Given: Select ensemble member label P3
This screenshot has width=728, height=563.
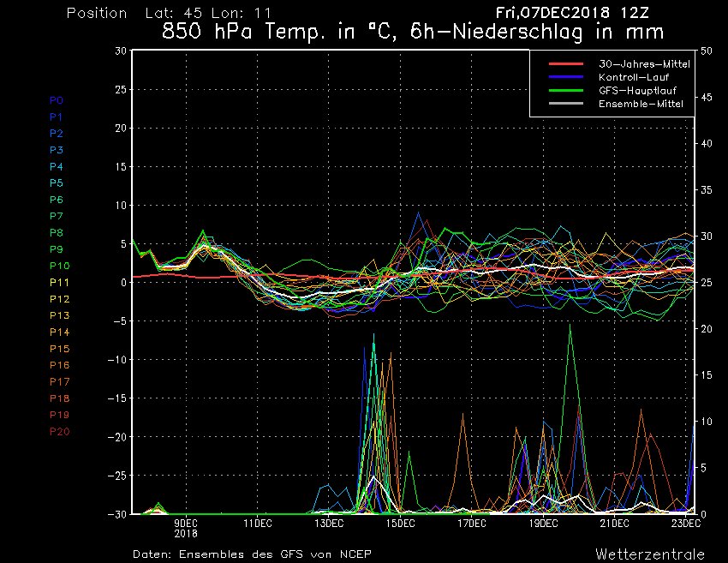Looking at the screenshot, I should click(57, 150).
